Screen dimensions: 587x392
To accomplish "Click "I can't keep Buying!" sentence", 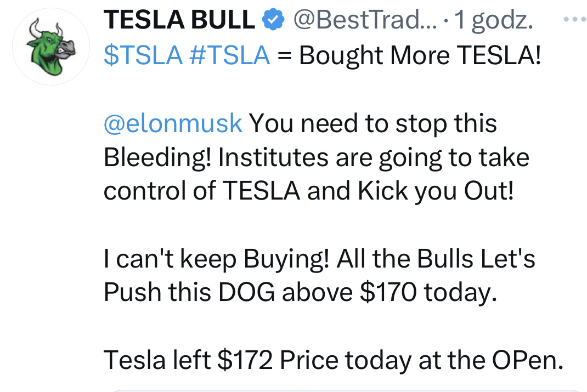I will tap(216, 259).
